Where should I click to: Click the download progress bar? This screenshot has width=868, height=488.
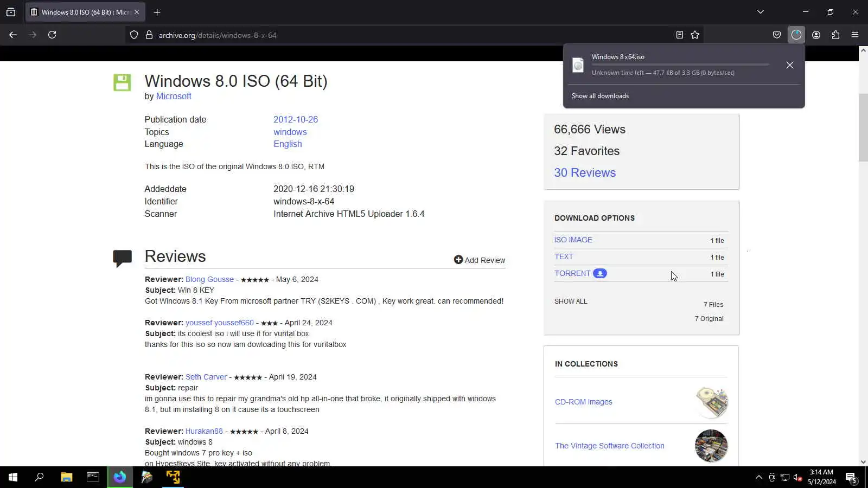click(680, 65)
